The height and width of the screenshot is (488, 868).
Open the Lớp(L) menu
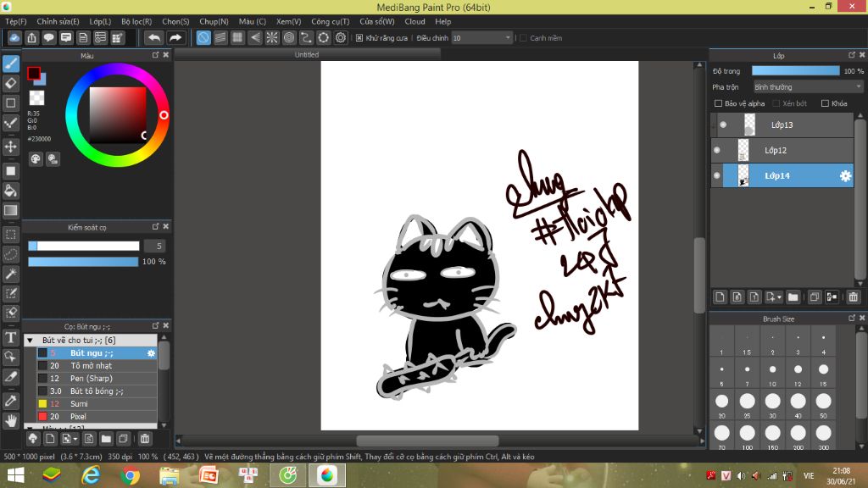(100, 21)
